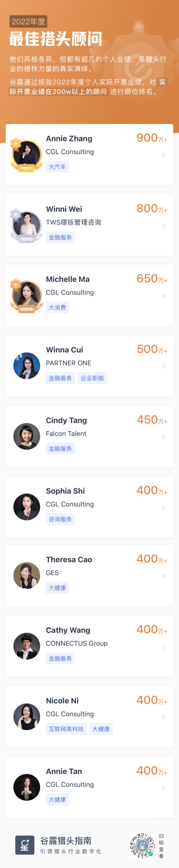Screen dimensions: 179x868
Task: Expand Nicole Ni's card chevron
Action: (x=163, y=717)
